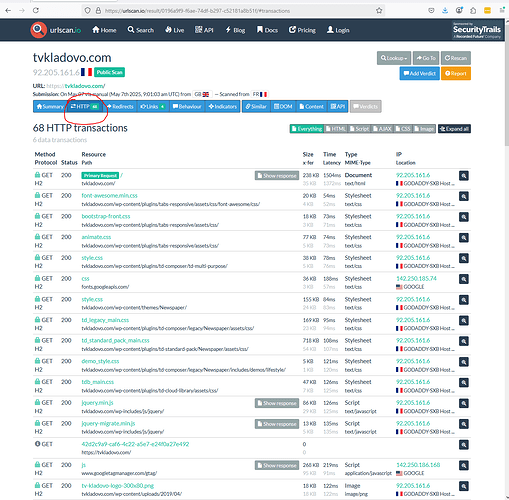Screen dimensions: 509x500
Task: Open magnifier icon for jquery.min.js row
Action: pyautogui.click(x=464, y=403)
